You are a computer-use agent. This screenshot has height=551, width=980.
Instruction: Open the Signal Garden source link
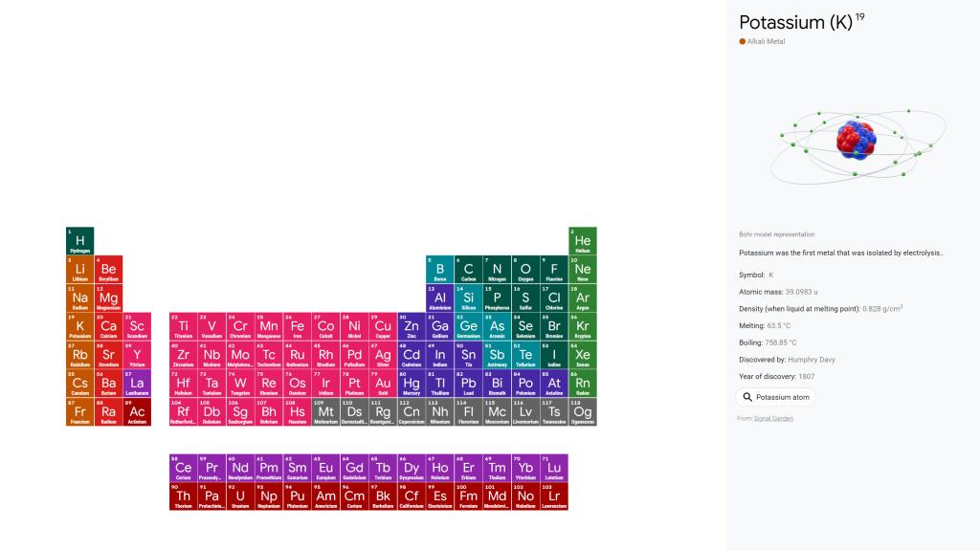pos(773,418)
